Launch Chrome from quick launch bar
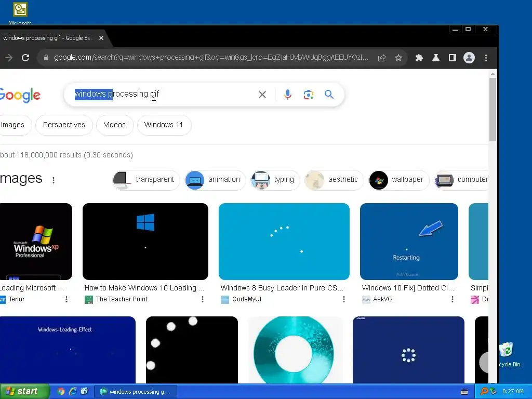 click(61, 392)
